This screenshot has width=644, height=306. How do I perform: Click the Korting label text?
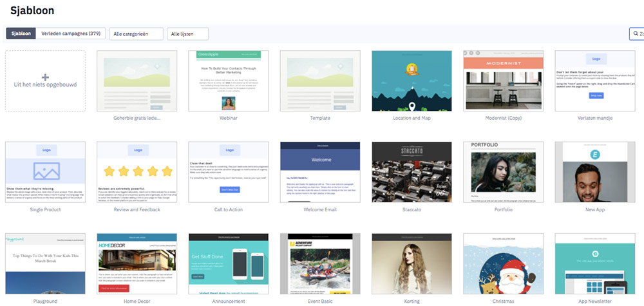(x=412, y=301)
